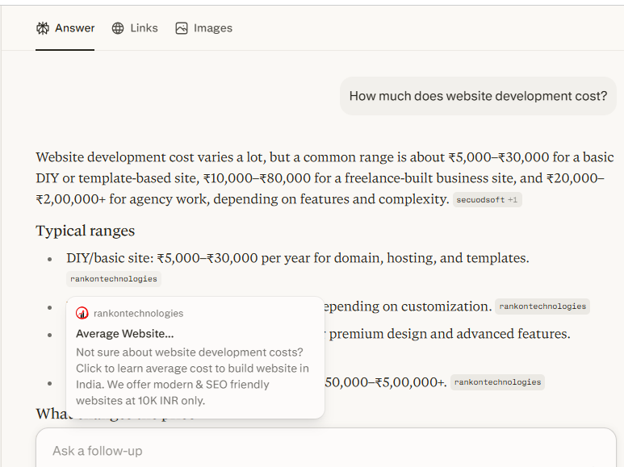This screenshot has height=467, width=624.
Task: Open the secuodsoft +1 citation chip
Action: [487, 200]
